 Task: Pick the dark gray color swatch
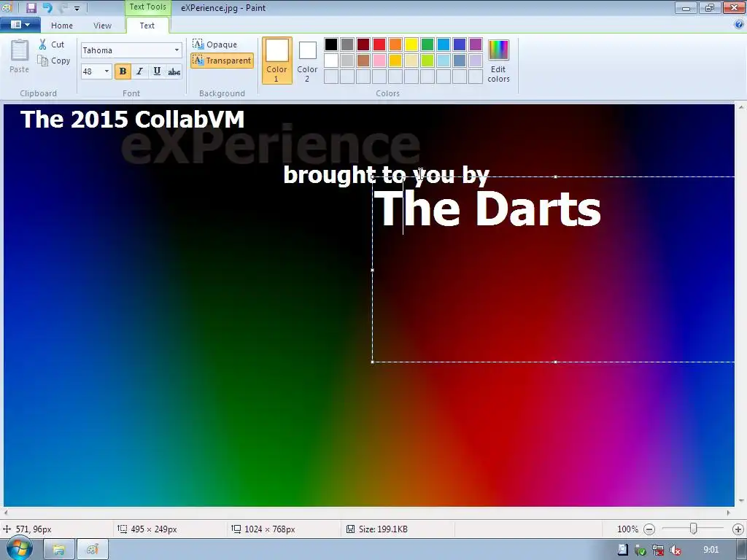tap(347, 44)
